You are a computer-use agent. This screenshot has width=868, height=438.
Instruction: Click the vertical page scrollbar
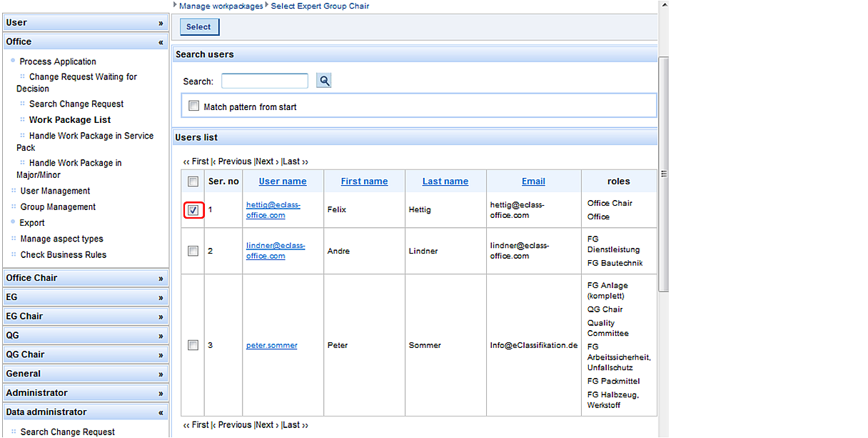[663, 174]
